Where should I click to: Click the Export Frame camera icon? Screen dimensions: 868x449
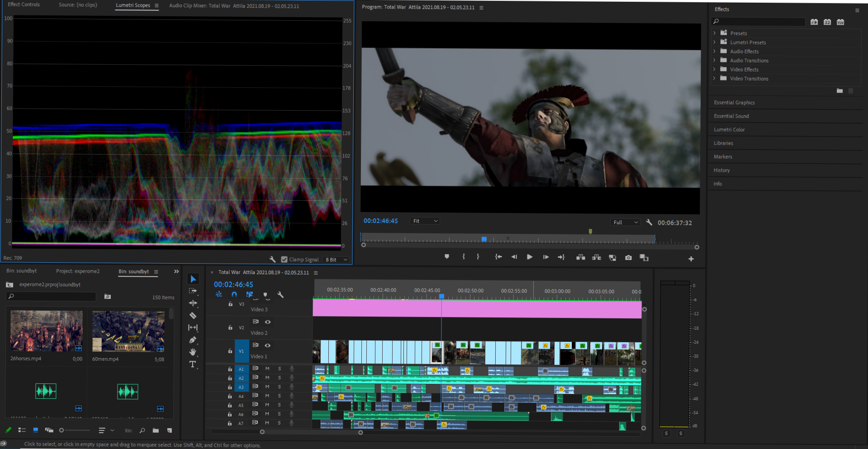click(628, 257)
